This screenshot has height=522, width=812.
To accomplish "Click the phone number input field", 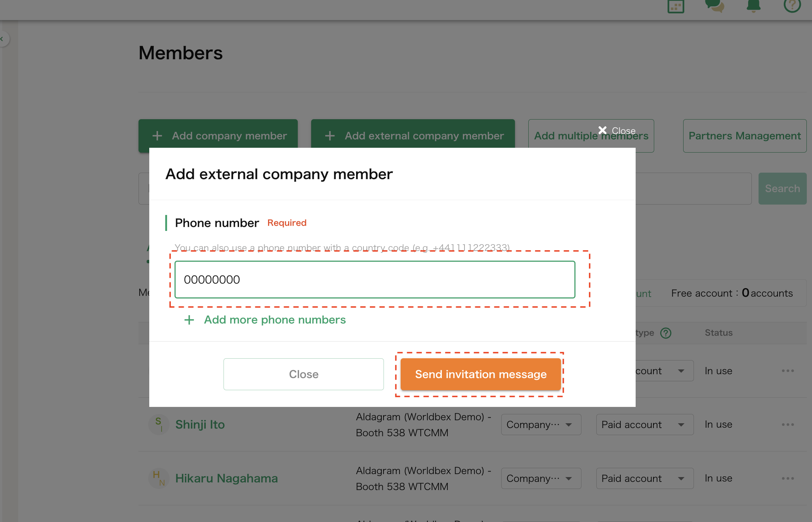I will pos(375,280).
